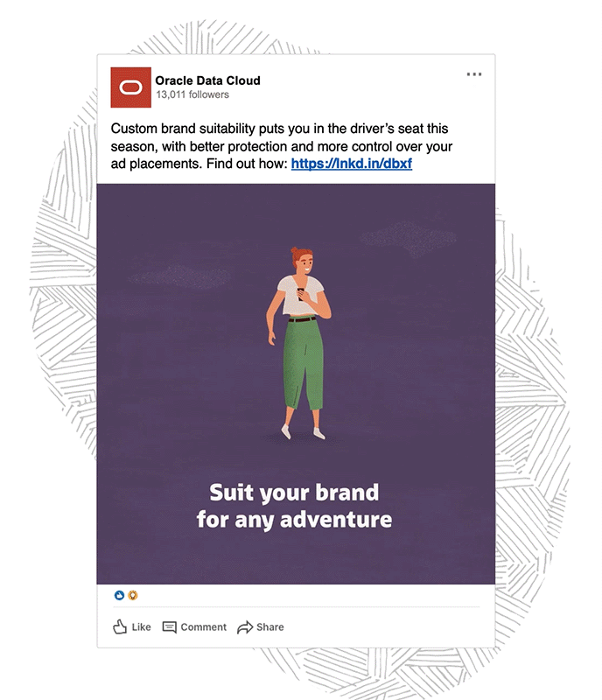Open the purple ad image
Image resolution: width=602 pixels, height=700 pixels.
pyautogui.click(x=296, y=384)
